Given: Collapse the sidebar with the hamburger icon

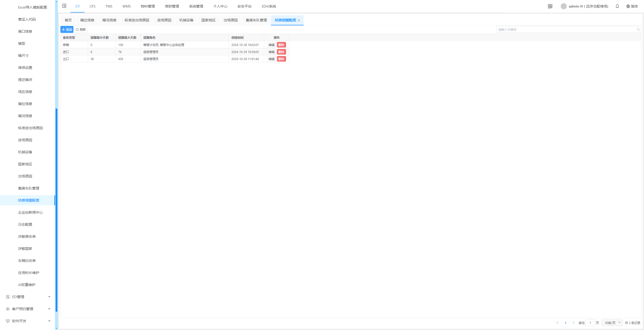Looking at the screenshot, I should (64, 6).
